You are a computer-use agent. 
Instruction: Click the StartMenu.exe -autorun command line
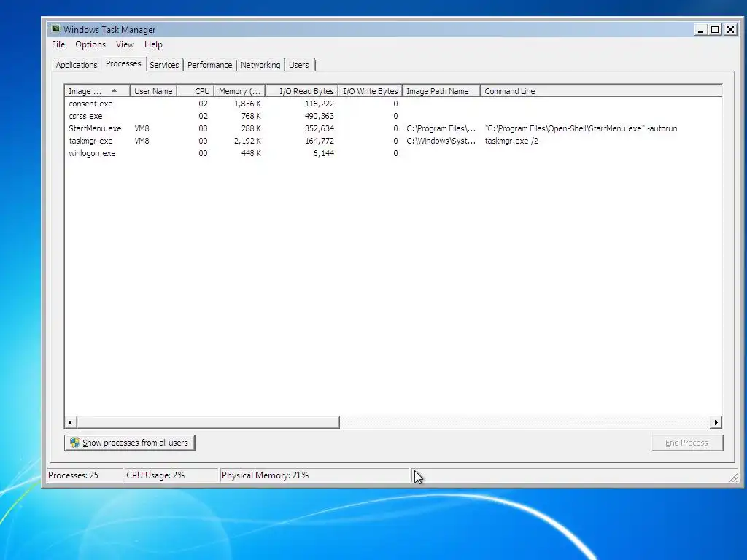click(x=581, y=128)
